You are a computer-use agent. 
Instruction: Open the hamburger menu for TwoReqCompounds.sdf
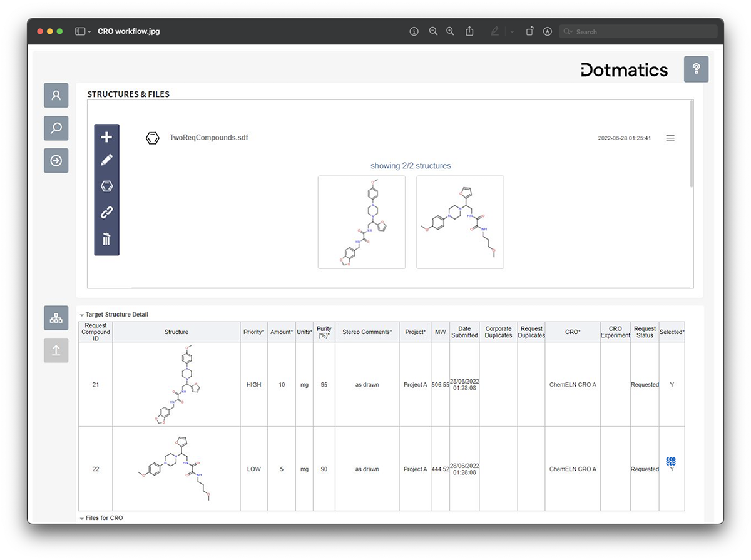point(670,138)
